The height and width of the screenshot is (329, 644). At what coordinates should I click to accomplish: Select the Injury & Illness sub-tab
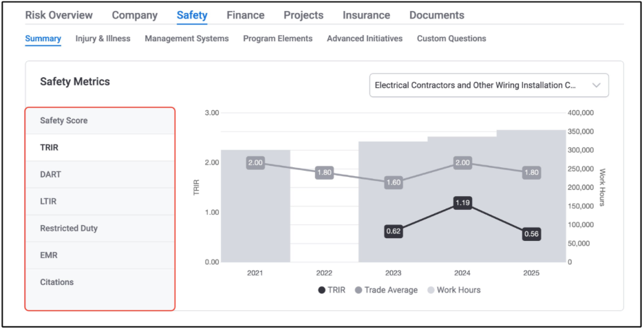(x=103, y=39)
